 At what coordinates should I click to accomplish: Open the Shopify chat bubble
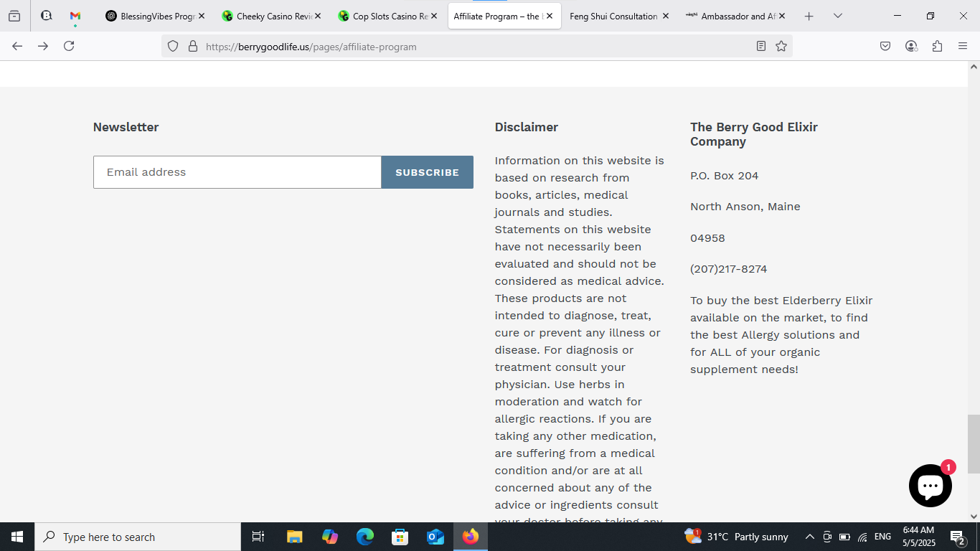pos(930,486)
